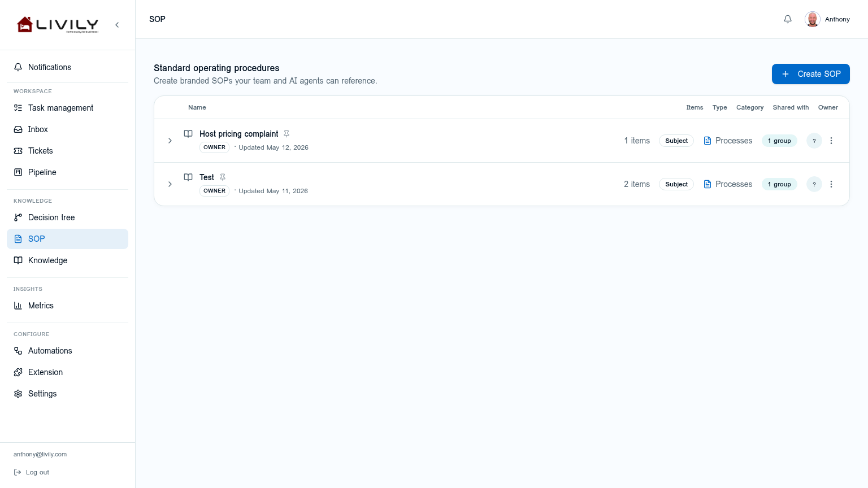This screenshot has height=488, width=868.
Task: Click OWNER badge on Test row
Action: click(215, 191)
